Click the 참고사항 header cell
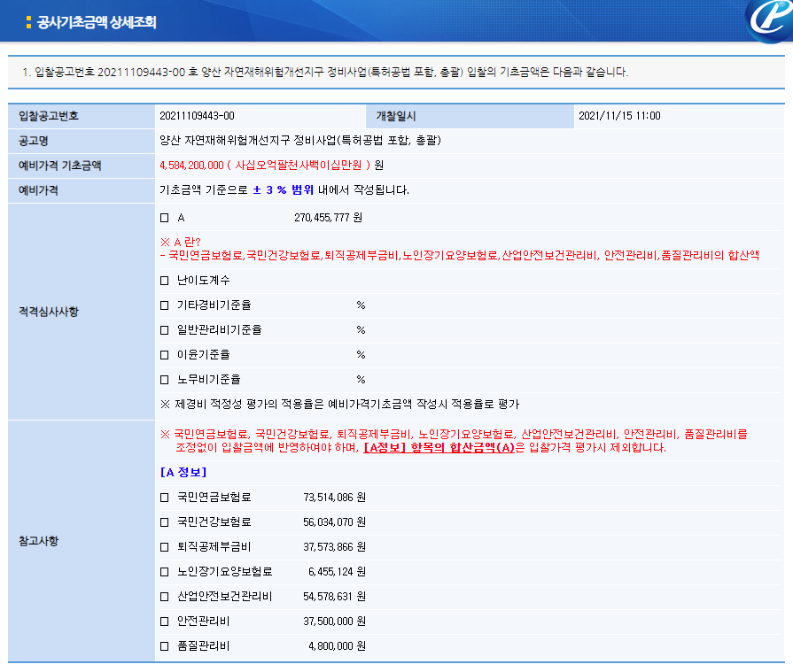The image size is (793, 672). click(82, 541)
